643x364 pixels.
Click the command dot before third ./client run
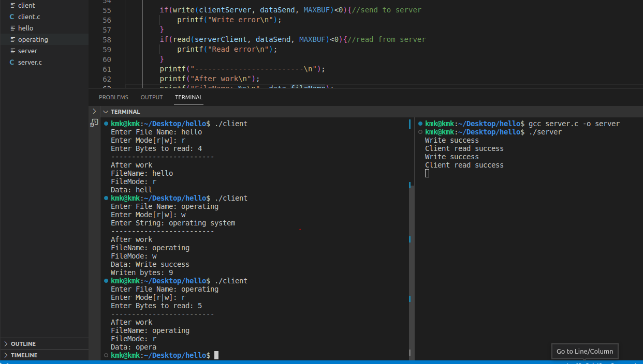pos(106,281)
